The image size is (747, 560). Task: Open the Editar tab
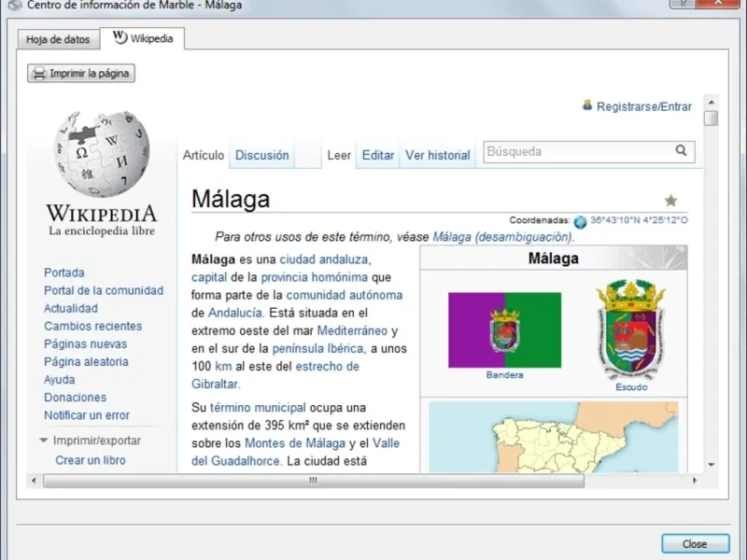[378, 155]
